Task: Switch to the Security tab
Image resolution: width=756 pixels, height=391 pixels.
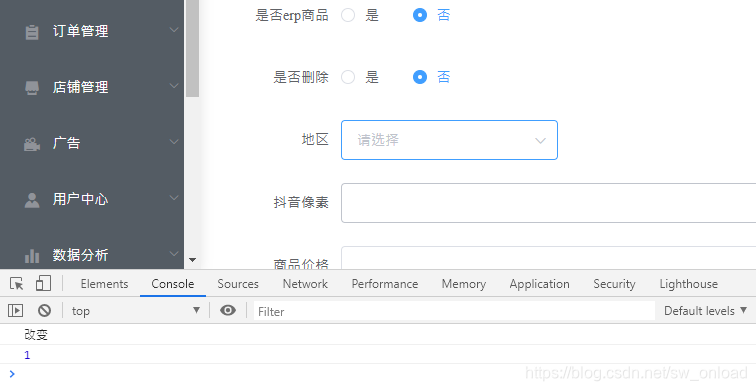Action: [614, 284]
